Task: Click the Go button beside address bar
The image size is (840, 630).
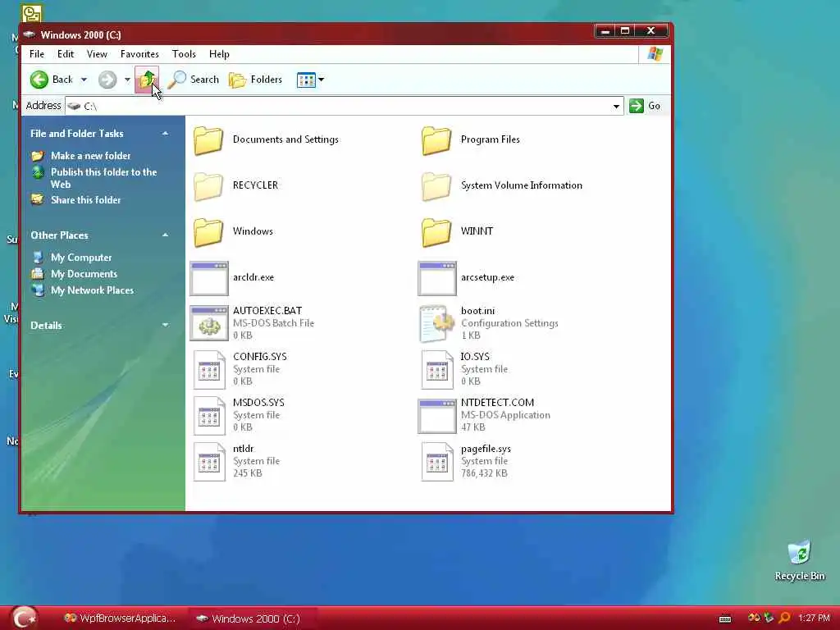Action: [x=645, y=106]
